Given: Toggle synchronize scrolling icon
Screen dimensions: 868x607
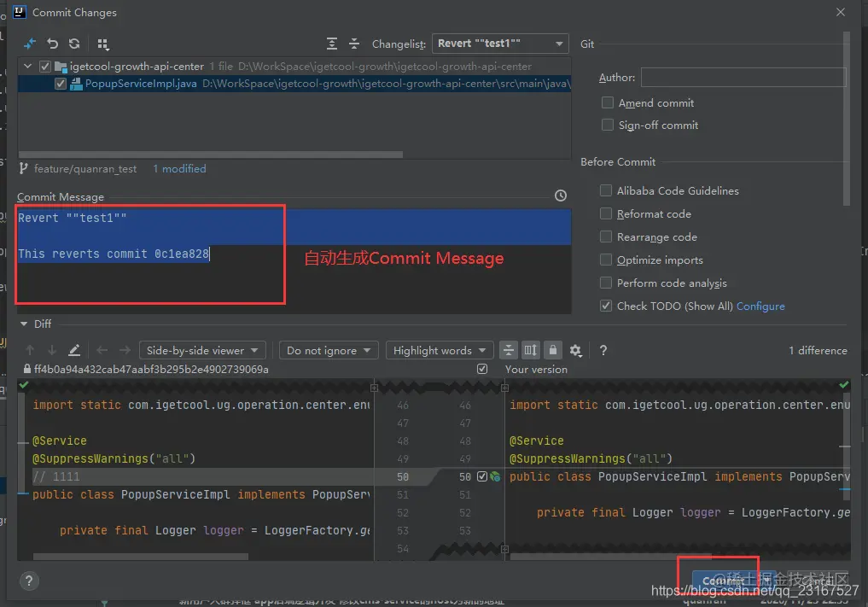Looking at the screenshot, I should [530, 350].
